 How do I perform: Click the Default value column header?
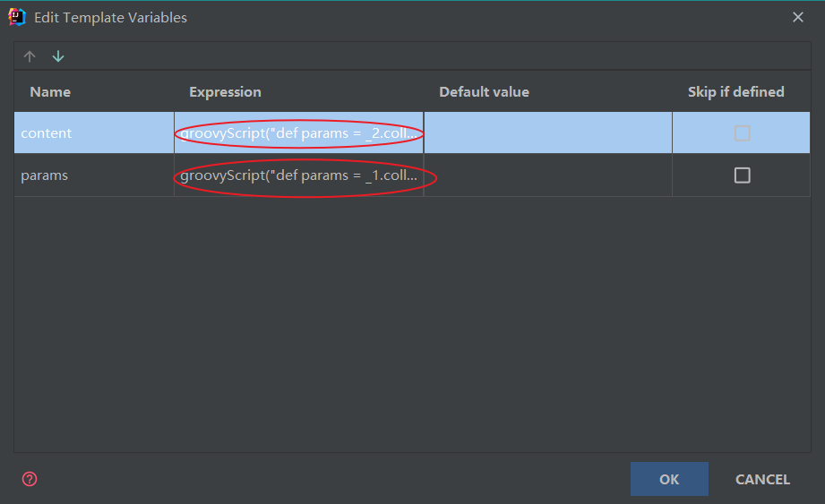[484, 92]
